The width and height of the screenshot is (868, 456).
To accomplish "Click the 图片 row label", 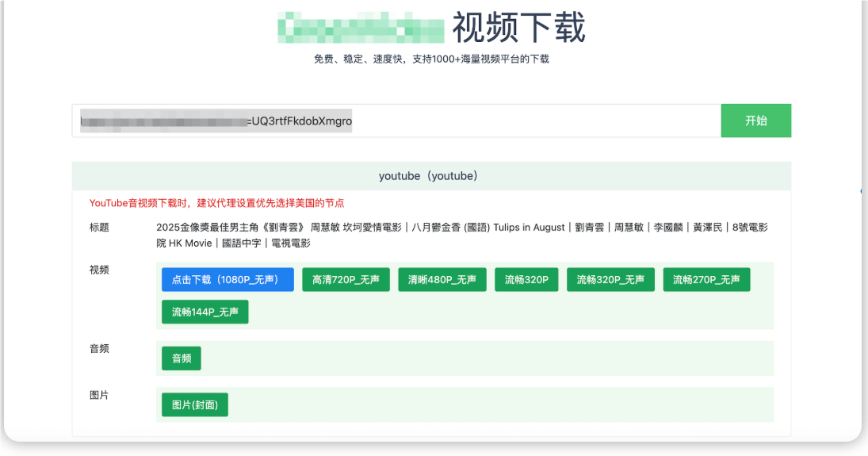I will [99, 395].
